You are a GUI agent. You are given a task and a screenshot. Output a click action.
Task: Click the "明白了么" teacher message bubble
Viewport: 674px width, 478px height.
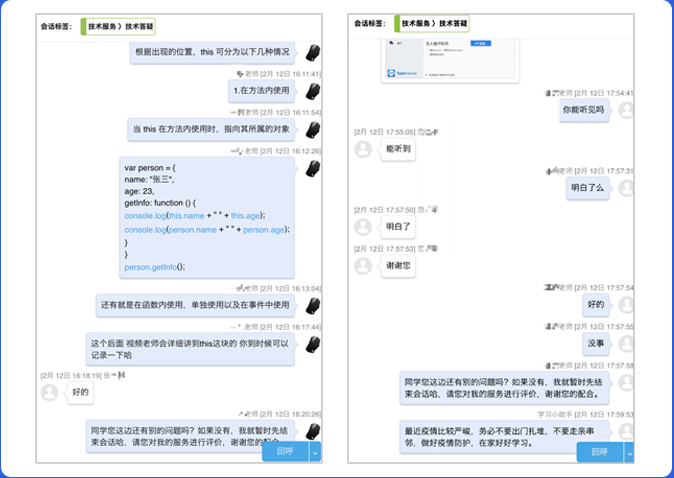587,187
